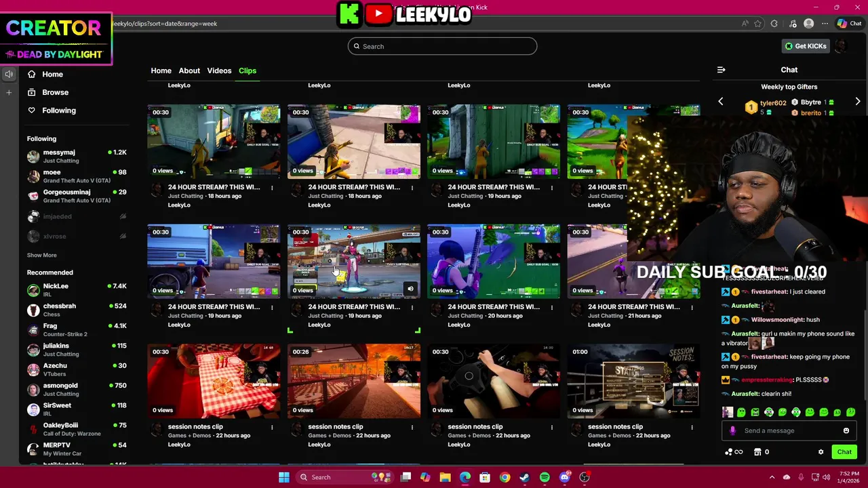Open the user avatar next to Get KICKs
Viewport: 868px width, 488px height.
(841, 46)
